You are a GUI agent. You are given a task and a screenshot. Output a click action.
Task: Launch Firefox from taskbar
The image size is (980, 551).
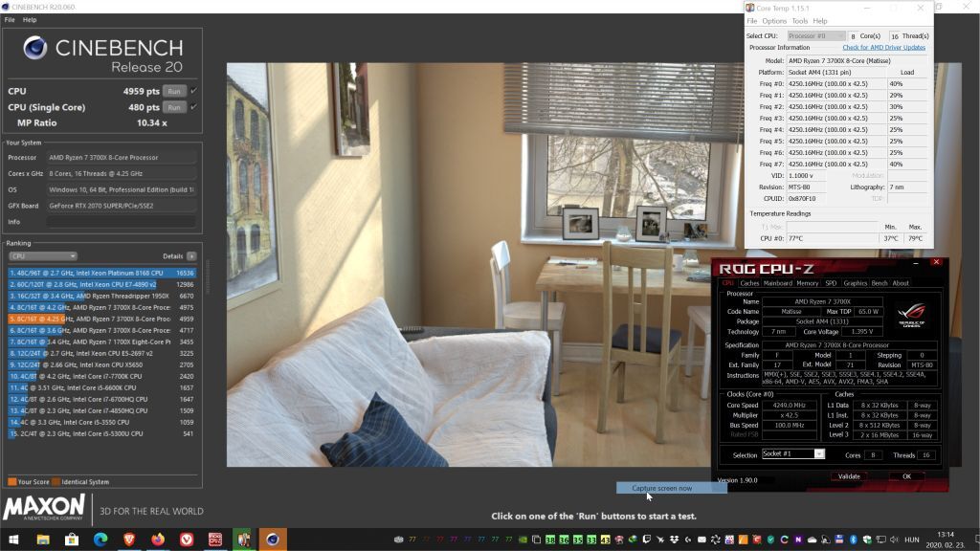coord(158,540)
